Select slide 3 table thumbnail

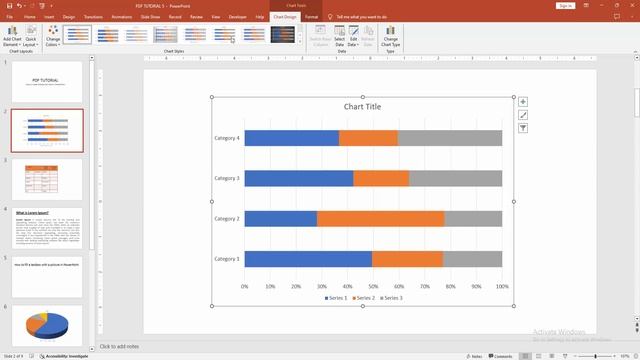47,180
